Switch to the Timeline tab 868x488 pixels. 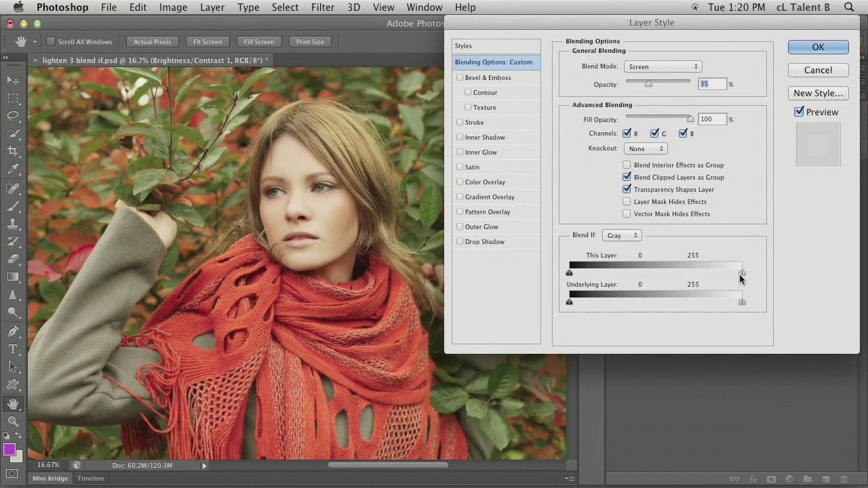coord(90,479)
